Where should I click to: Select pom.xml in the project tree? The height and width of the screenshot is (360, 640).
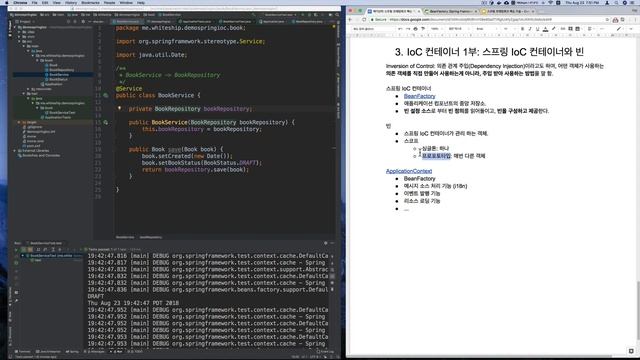coord(33,146)
